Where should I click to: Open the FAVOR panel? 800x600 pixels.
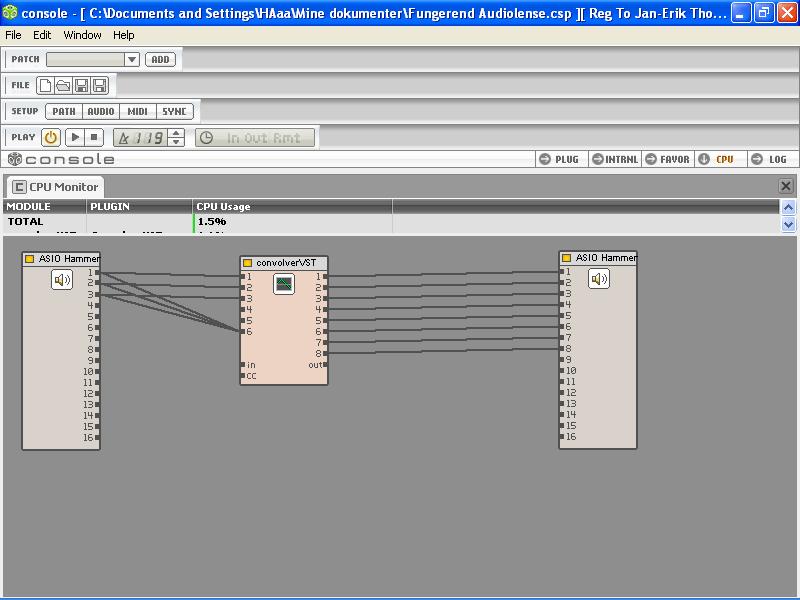(667, 159)
